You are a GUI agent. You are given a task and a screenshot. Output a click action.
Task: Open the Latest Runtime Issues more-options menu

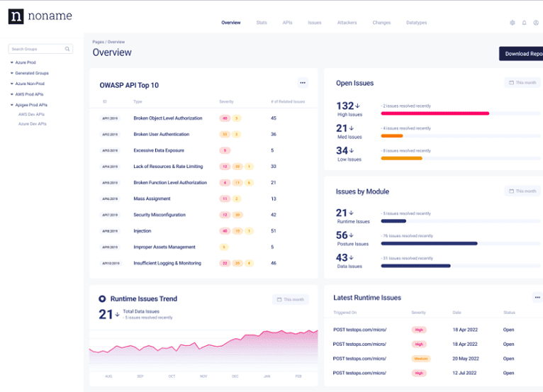point(537,298)
